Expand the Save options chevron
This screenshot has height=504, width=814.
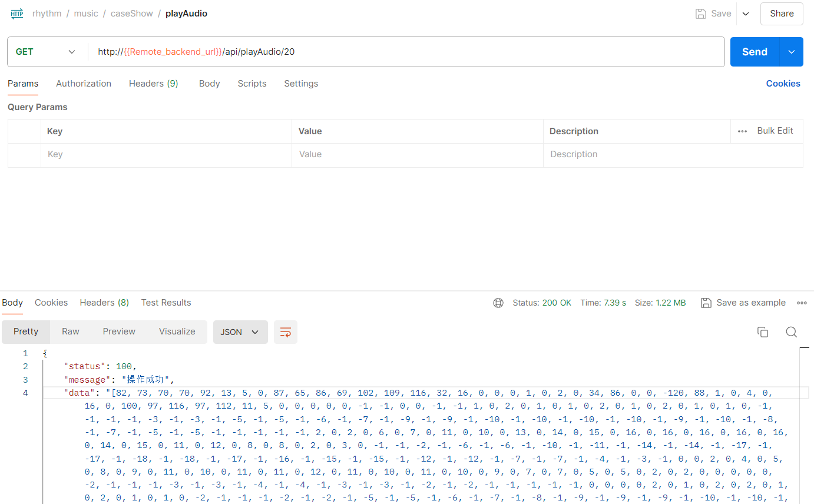(x=746, y=14)
